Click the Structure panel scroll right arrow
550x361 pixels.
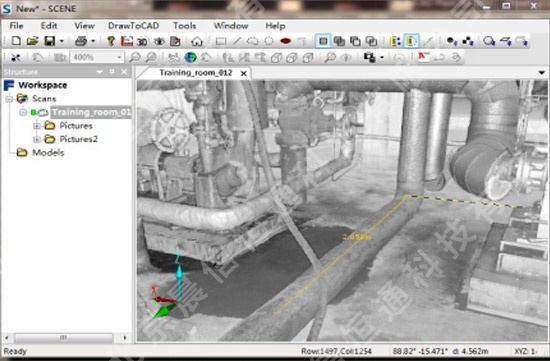125,338
